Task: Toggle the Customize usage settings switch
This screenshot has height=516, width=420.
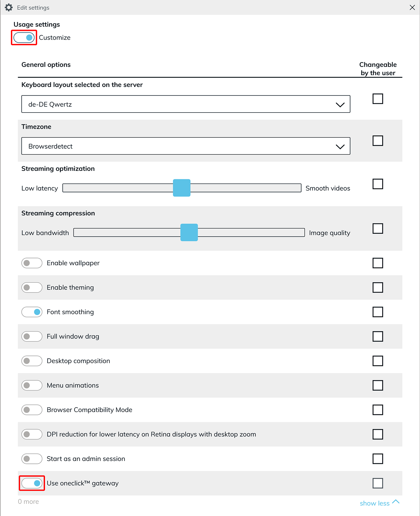Action: (x=24, y=37)
